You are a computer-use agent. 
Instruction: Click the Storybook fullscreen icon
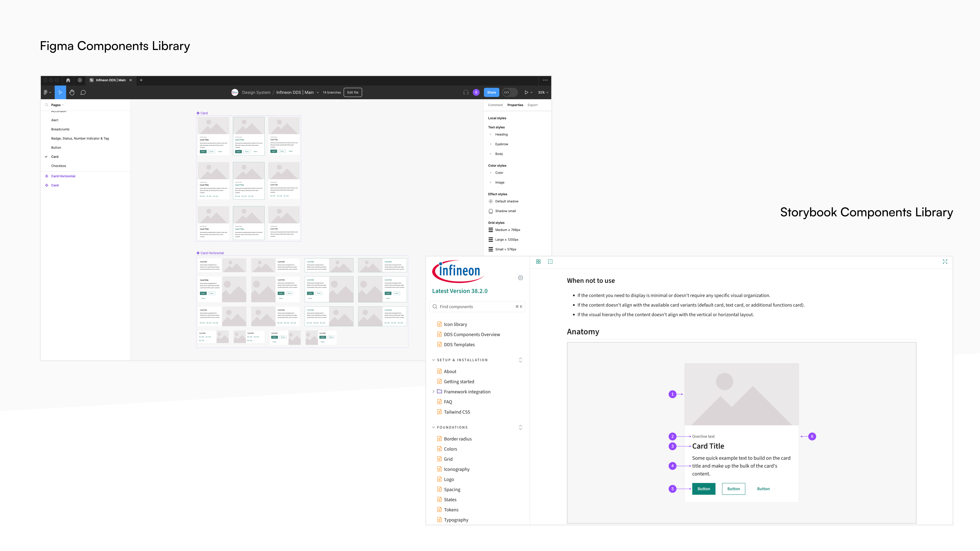coord(945,262)
